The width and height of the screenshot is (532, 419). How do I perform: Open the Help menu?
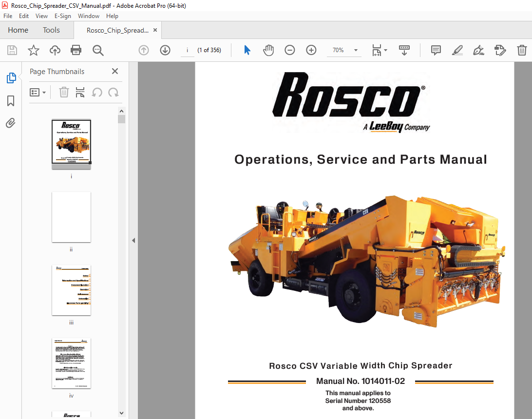click(x=112, y=16)
